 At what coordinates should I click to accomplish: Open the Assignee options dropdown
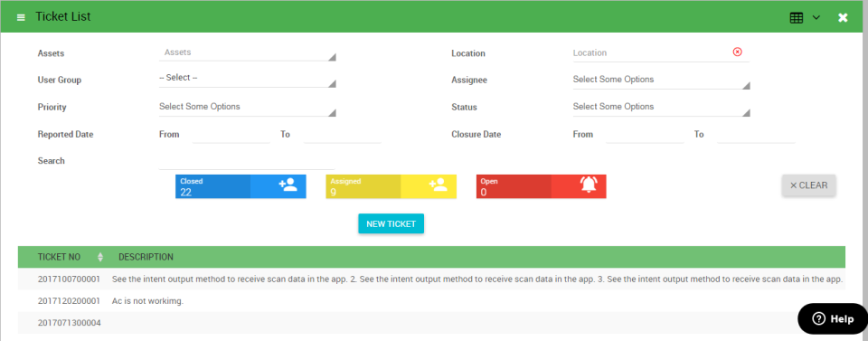coord(661,81)
